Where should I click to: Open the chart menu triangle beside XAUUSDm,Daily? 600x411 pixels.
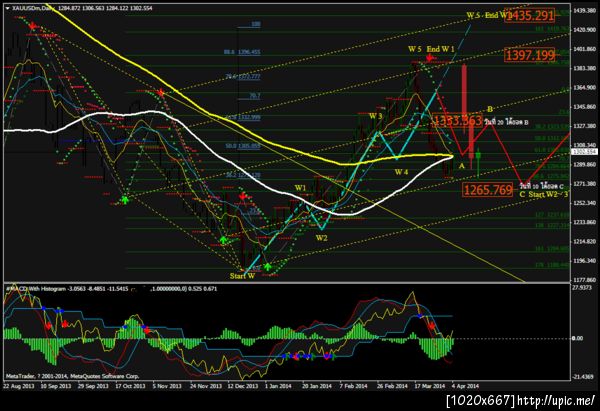tap(8, 8)
